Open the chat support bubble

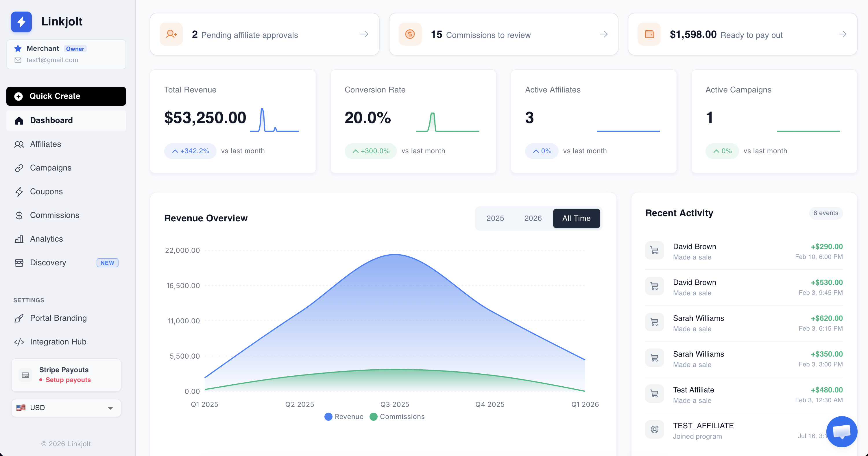coord(841,431)
